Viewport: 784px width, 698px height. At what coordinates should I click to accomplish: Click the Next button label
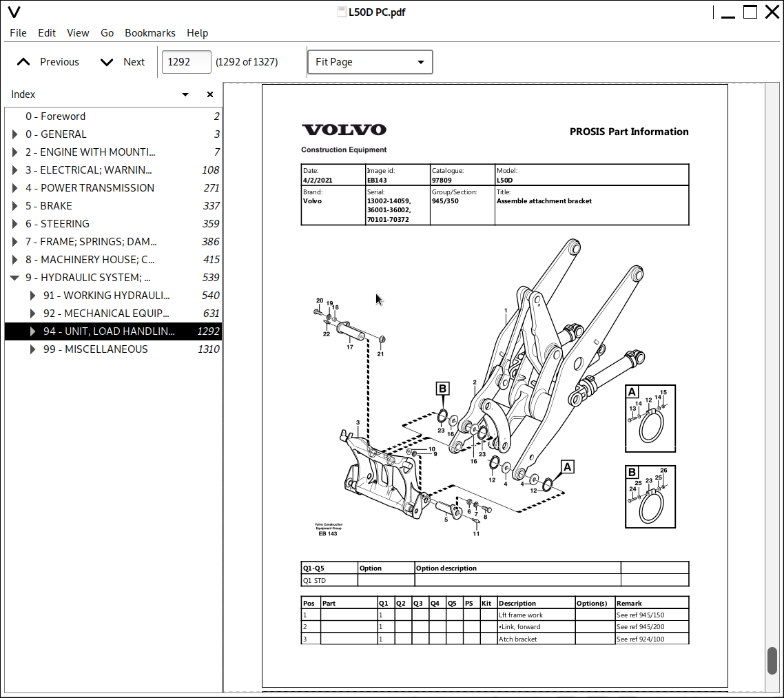click(x=134, y=62)
